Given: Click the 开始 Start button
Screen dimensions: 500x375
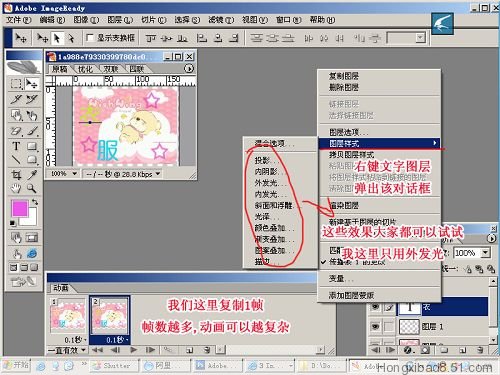Looking at the screenshot, I should point(17,366).
